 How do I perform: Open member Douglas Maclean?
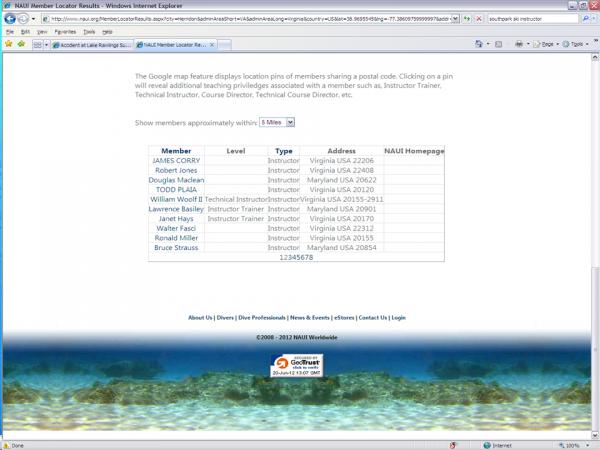click(176, 180)
